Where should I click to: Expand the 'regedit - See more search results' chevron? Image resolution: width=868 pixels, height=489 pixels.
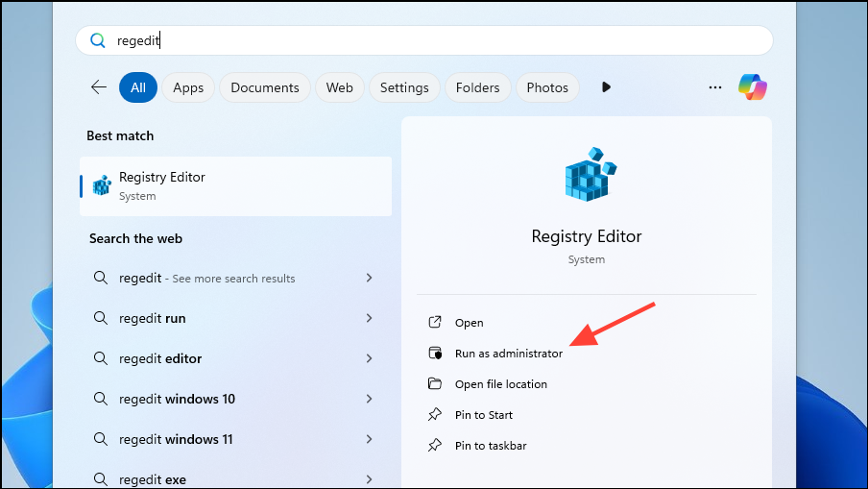coord(370,278)
